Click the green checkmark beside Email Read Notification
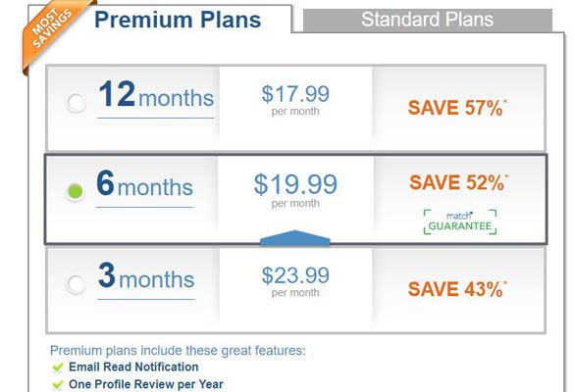Screen dimensions: 575x392 point(58,367)
